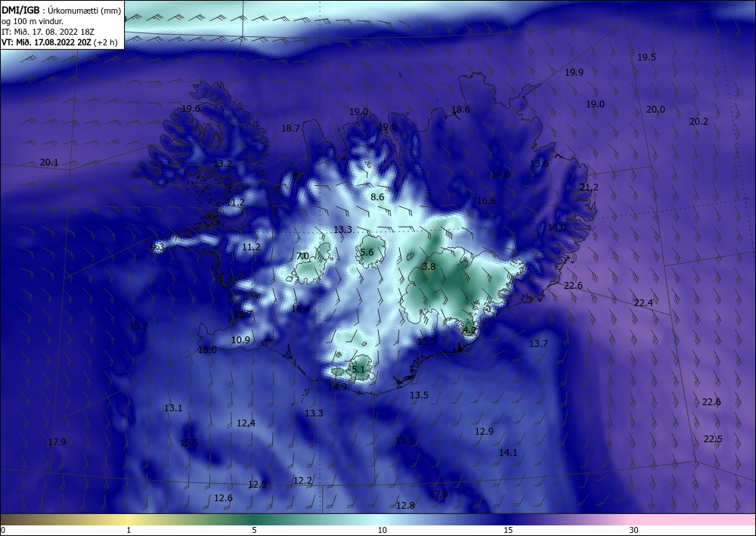Click the 14.9 value on the map
756x536 pixels.
(x=337, y=386)
